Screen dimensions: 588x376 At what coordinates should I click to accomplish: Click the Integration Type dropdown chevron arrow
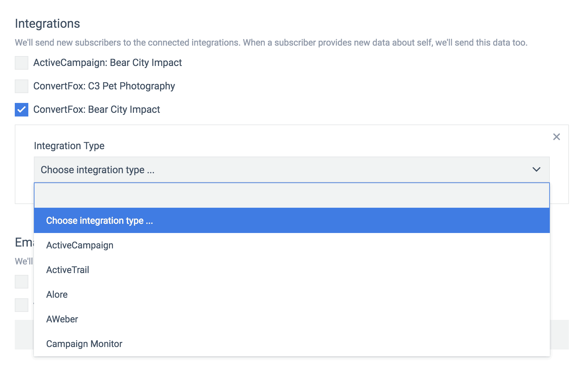(536, 170)
